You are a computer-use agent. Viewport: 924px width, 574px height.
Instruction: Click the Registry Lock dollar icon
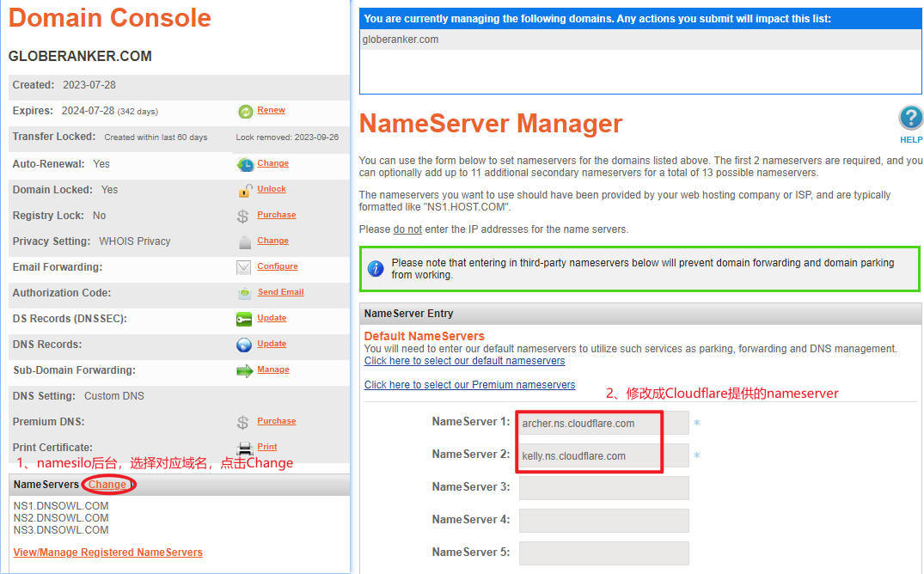(x=243, y=216)
